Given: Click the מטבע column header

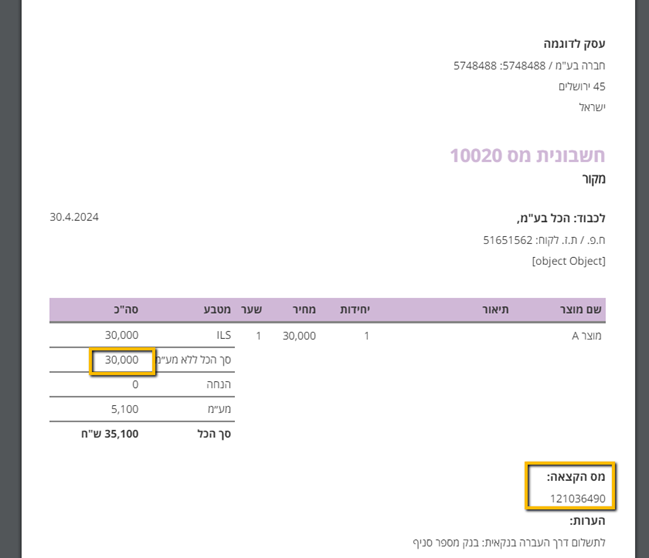Looking at the screenshot, I should [217, 310].
